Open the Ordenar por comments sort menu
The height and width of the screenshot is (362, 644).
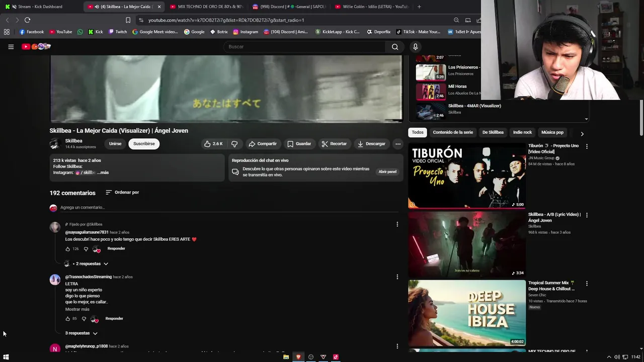[122, 193]
